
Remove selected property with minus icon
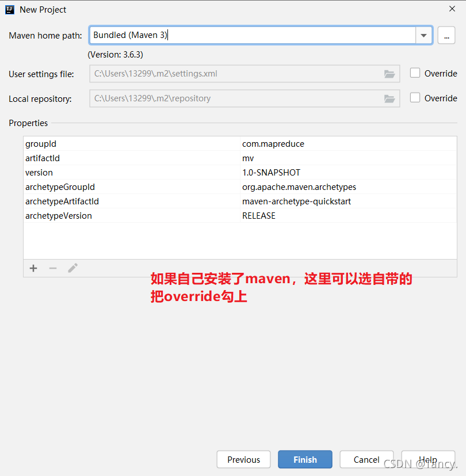(x=53, y=268)
